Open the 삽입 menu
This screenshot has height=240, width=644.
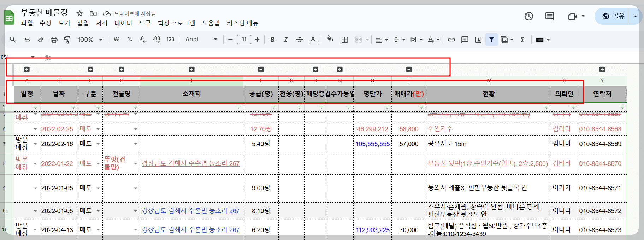point(83,23)
